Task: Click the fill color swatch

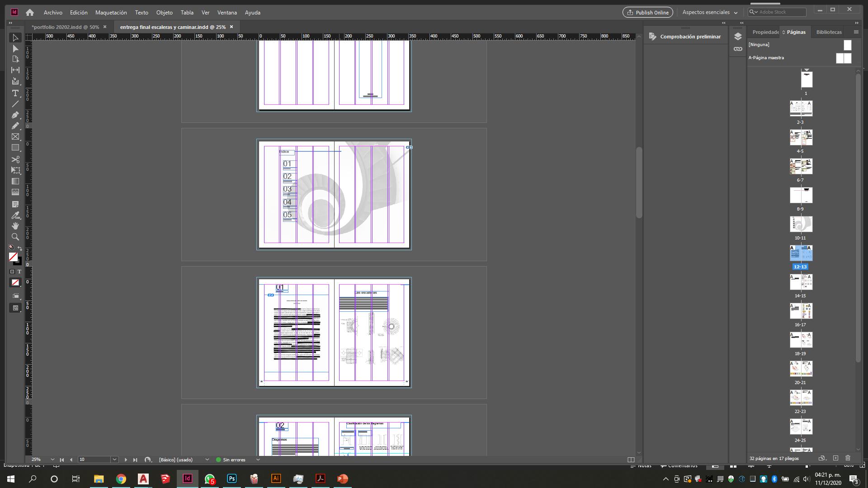Action: [13, 257]
